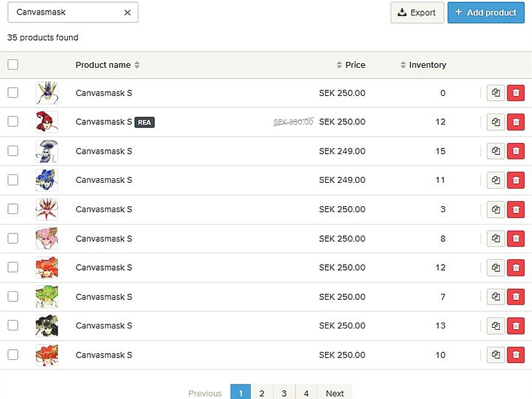This screenshot has width=532, height=399.
Task: Click trash icon for product with inventory 15
Action: [515, 151]
